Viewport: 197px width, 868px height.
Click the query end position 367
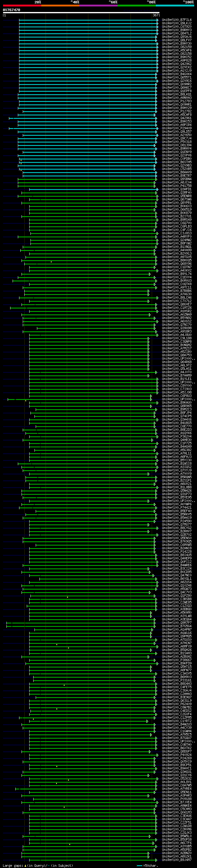pyautogui.click(x=155, y=15)
